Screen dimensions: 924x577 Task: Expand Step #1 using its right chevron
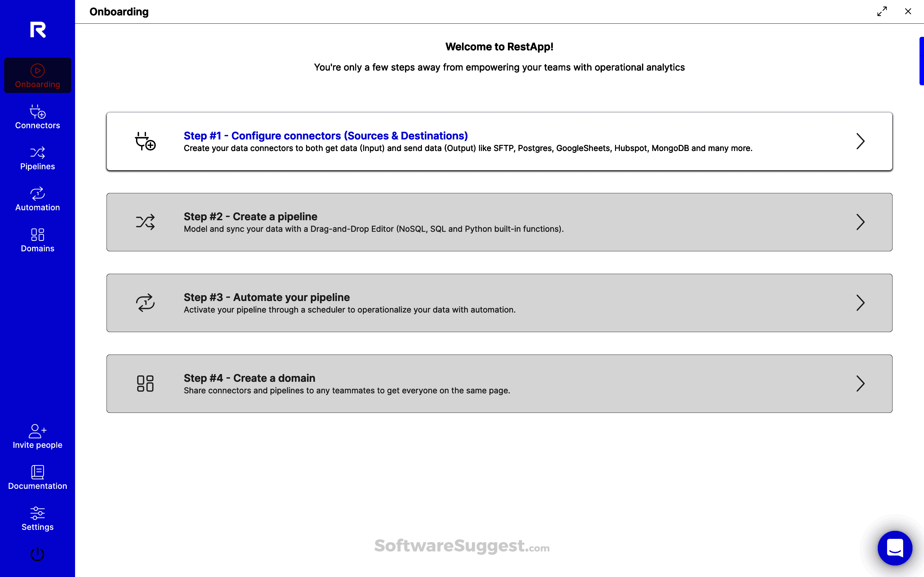point(860,141)
